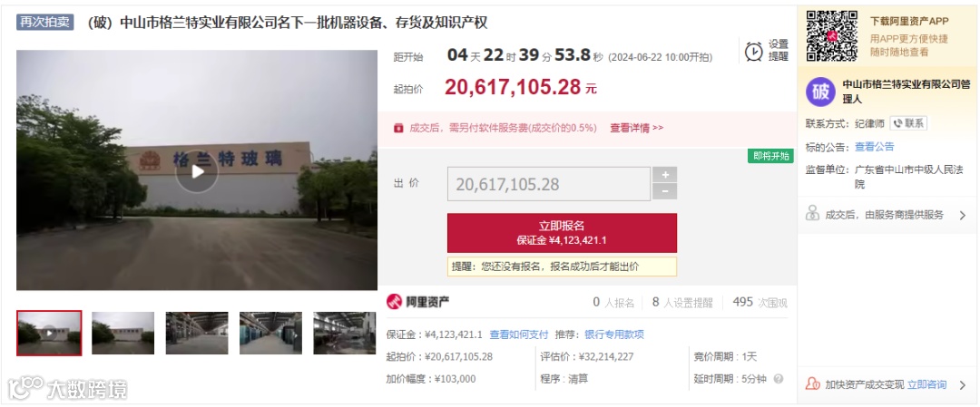This screenshot has width=980, height=407.
Task: Open 查看如何支付 payment help link
Action: (x=519, y=334)
